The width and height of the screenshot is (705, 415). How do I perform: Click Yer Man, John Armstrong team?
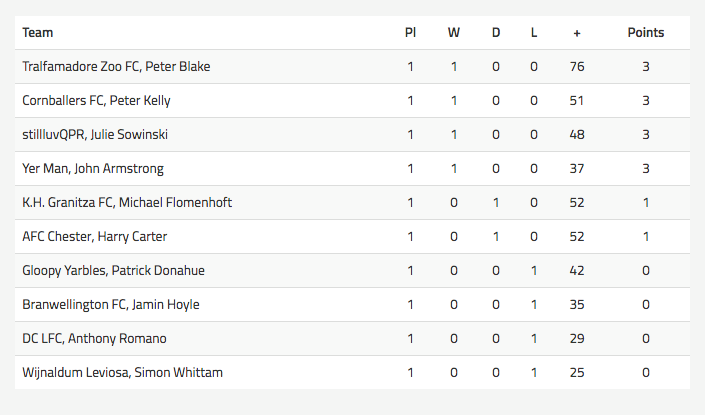pos(93,169)
